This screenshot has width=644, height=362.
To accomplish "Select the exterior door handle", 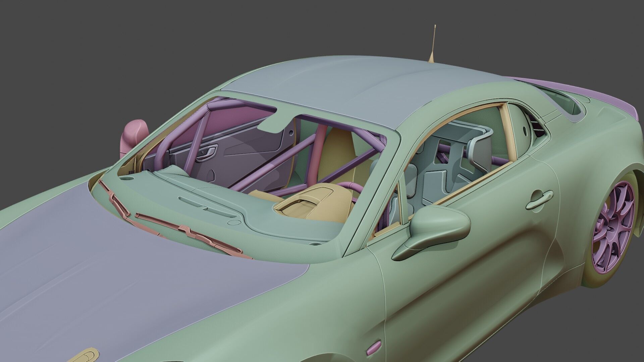I will point(539,200).
